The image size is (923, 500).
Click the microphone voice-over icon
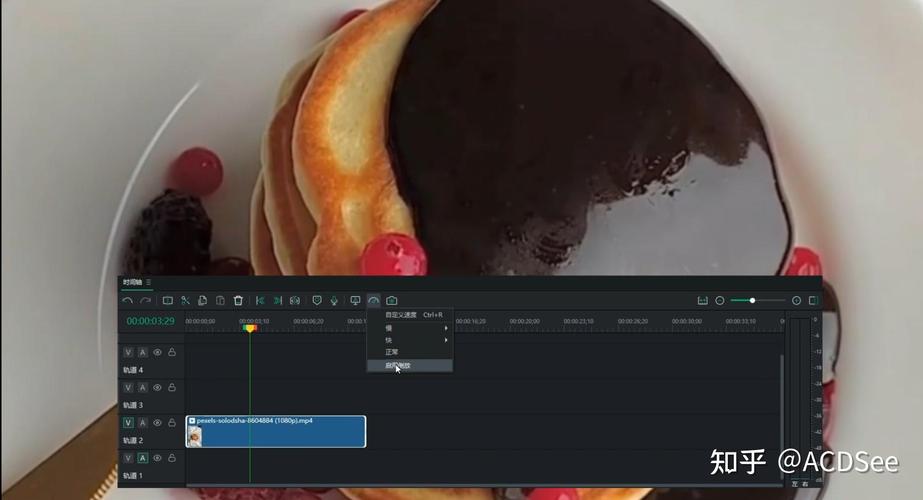pos(334,300)
